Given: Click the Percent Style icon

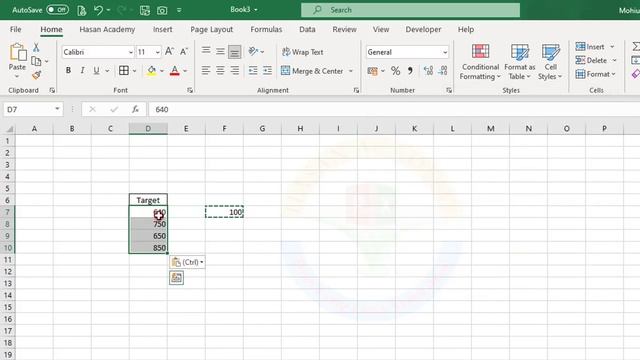Looking at the screenshot, I should pyautogui.click(x=395, y=71).
